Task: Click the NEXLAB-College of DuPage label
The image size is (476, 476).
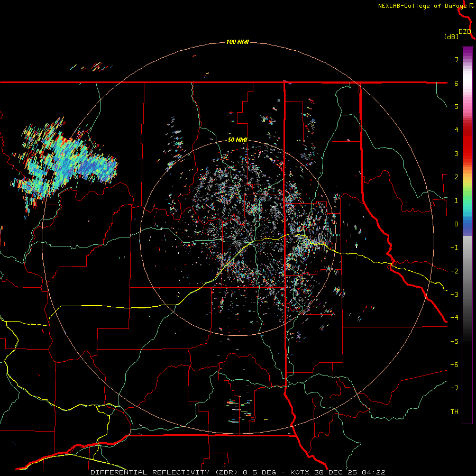Action: [x=423, y=6]
